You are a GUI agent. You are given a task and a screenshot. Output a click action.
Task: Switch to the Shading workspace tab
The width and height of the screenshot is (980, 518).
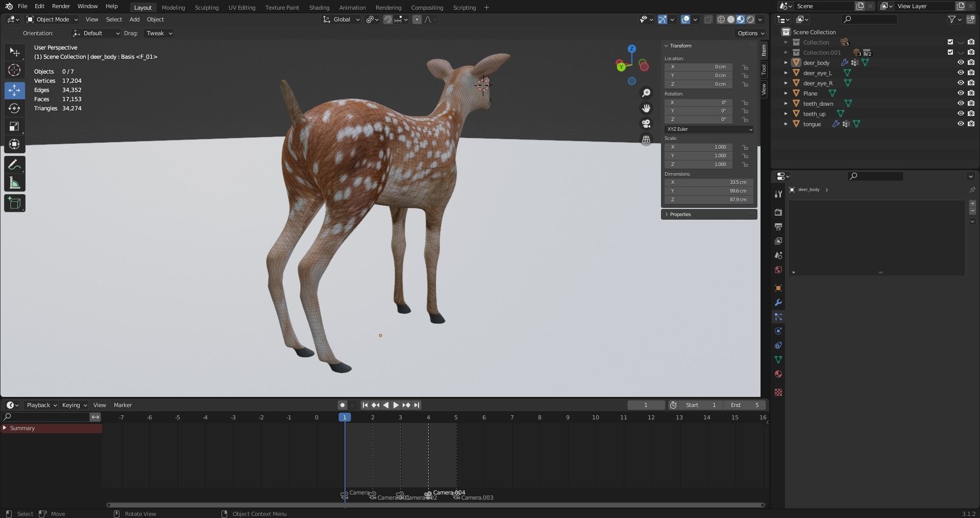(x=319, y=8)
